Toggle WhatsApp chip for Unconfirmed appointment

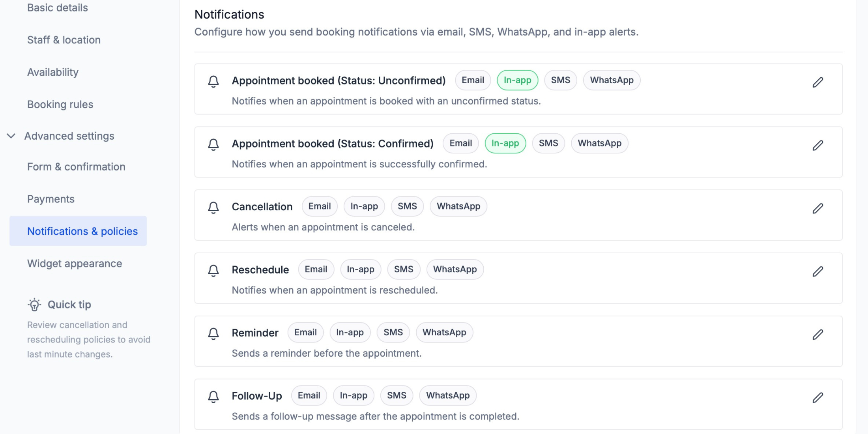(x=612, y=80)
